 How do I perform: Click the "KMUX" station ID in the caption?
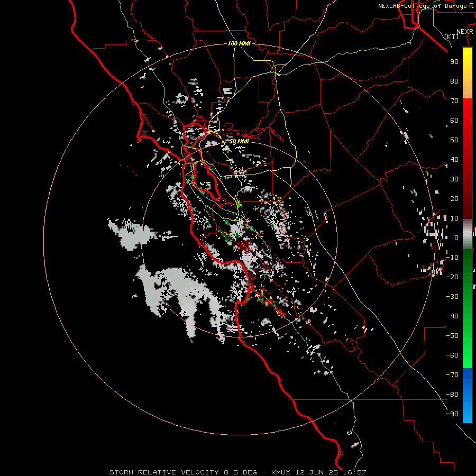(281, 472)
